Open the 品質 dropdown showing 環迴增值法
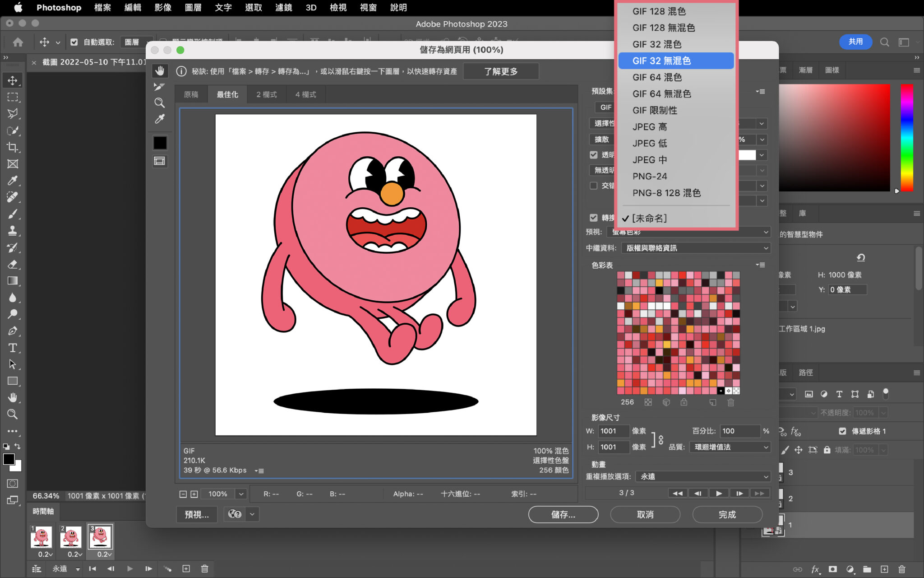 point(729,447)
